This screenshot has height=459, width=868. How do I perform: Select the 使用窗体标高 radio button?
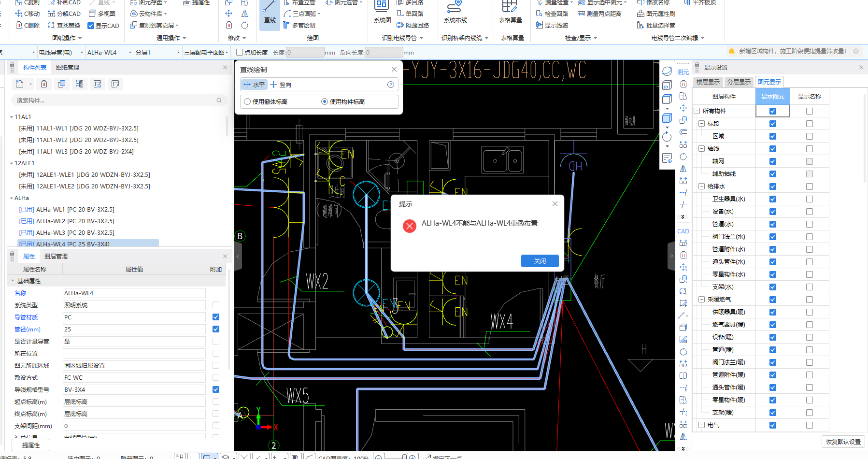(247, 101)
